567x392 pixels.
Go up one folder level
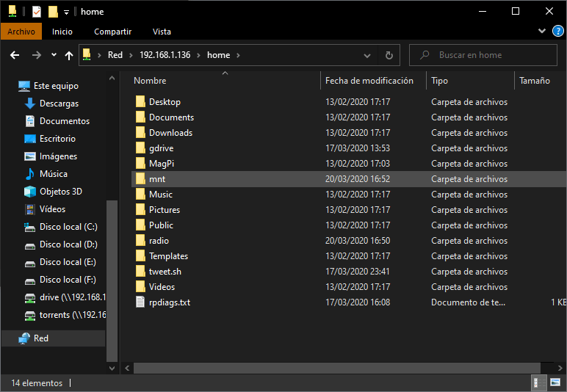pos(69,55)
